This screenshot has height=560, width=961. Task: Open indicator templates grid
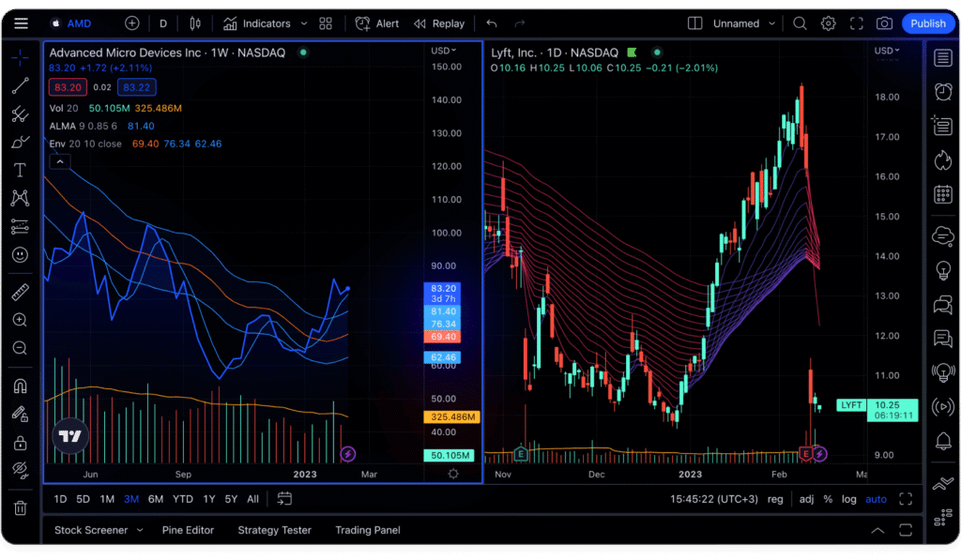[326, 23]
